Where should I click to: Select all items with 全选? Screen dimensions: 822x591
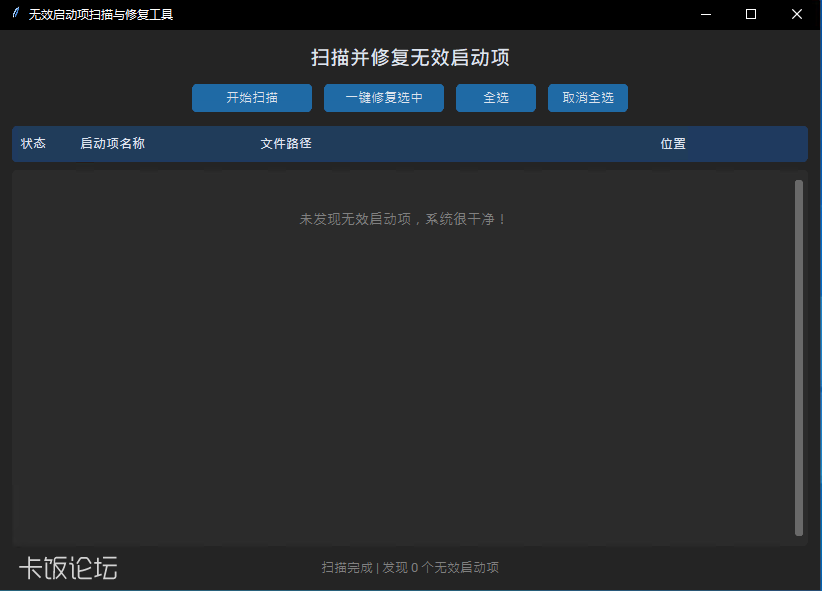pos(496,98)
